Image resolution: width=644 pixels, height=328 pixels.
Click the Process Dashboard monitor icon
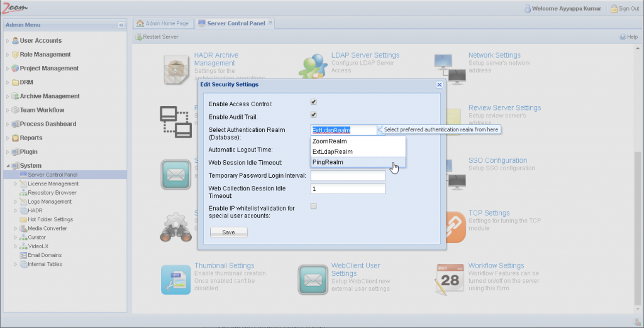[15, 124]
